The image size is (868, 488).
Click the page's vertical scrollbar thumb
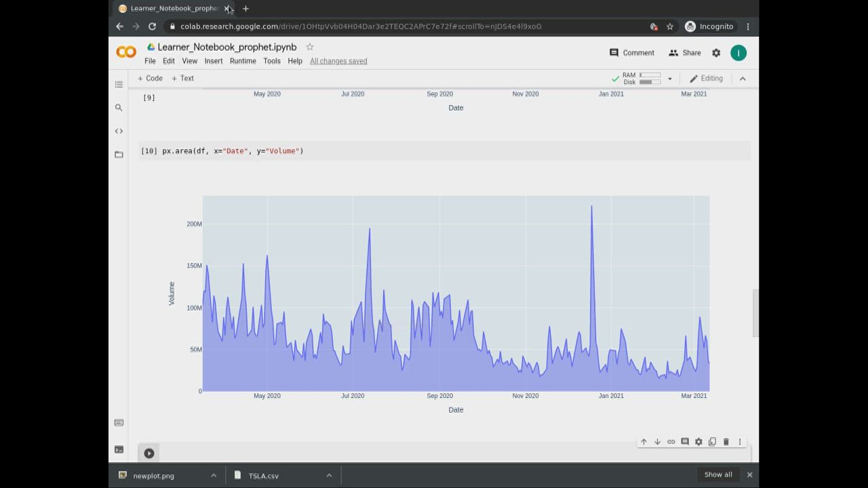pos(755,313)
